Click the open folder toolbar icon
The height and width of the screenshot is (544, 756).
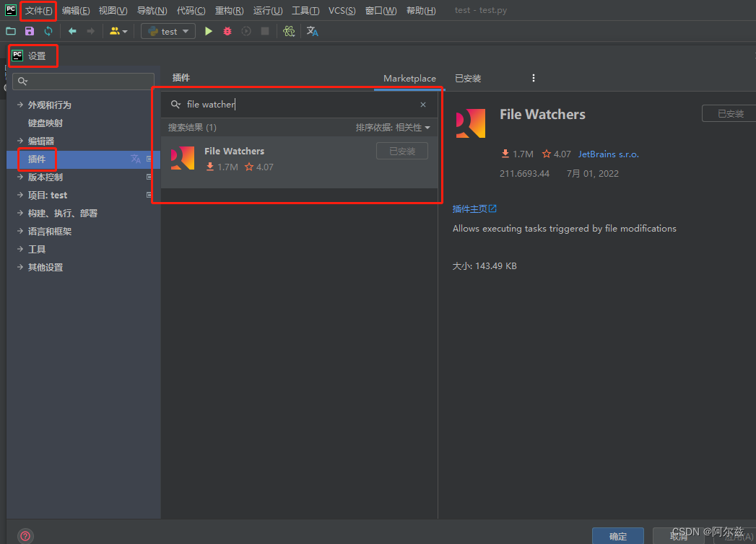[x=11, y=31]
